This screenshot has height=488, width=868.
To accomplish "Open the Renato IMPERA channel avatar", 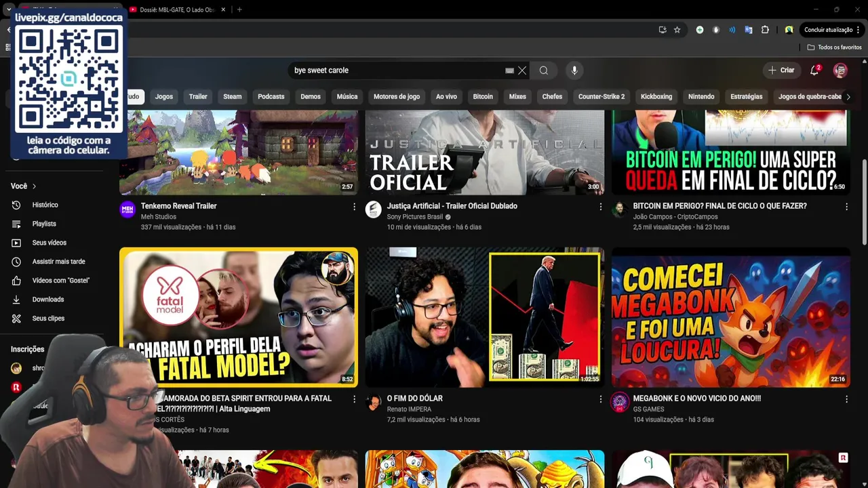I will 374,402.
